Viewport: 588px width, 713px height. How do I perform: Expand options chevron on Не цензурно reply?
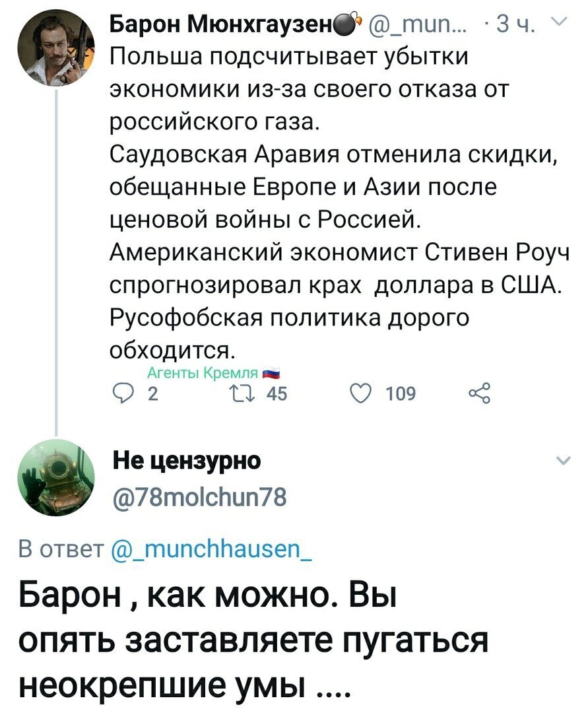point(564,460)
